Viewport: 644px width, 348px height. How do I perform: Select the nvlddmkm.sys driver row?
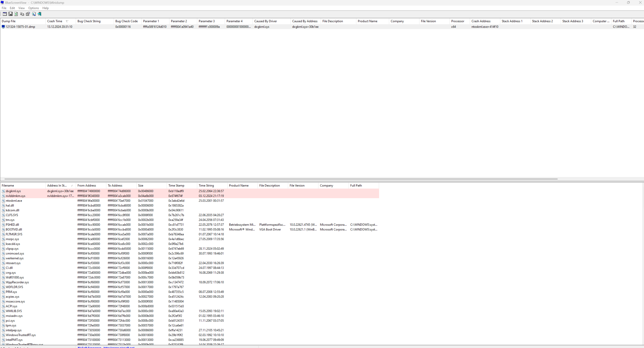(x=15, y=196)
